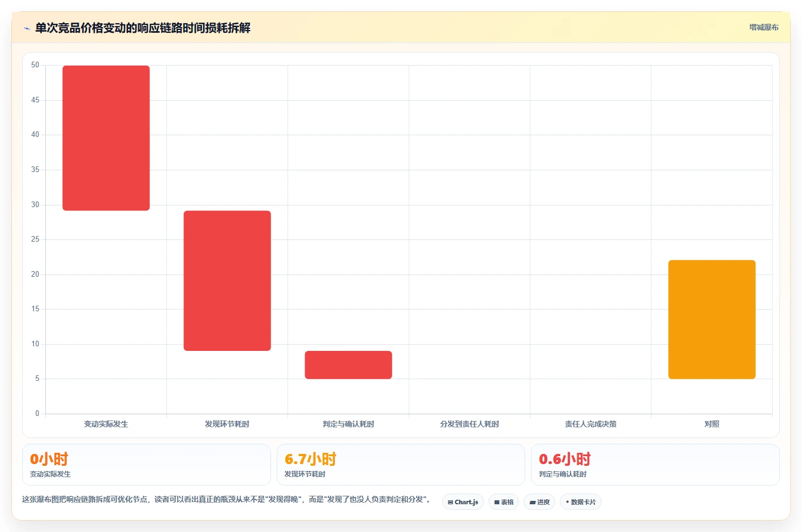Open the 0.6小时 判定与确认耗时 card
Image resolution: width=802 pixels, height=532 pixels.
655,465
